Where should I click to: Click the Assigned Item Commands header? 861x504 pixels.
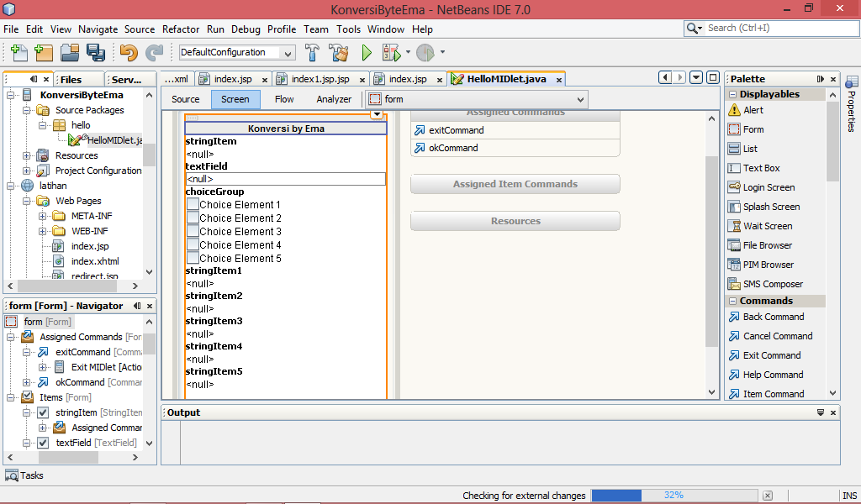[x=515, y=184]
